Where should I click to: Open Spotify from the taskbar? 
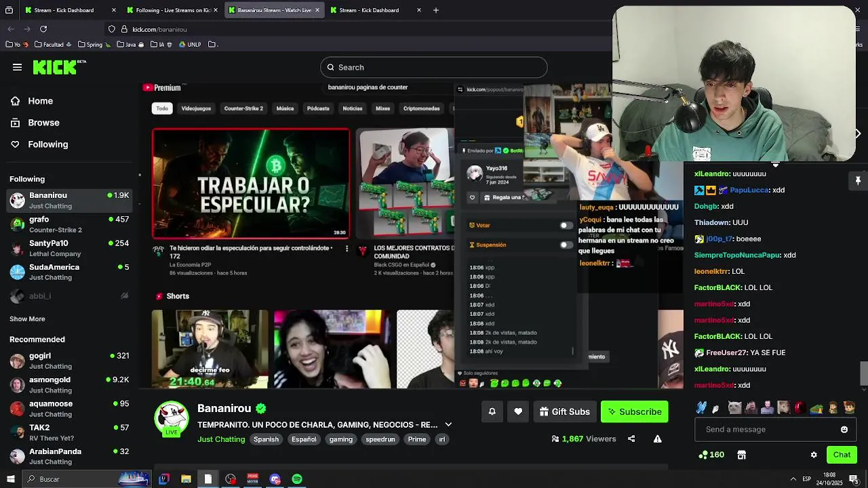click(x=297, y=479)
